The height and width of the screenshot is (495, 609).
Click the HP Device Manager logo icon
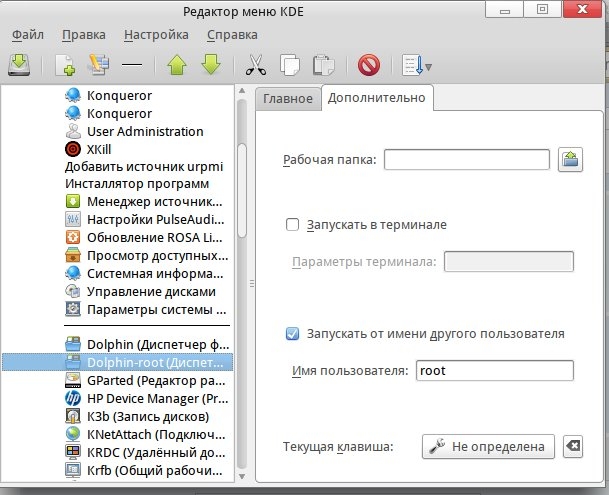pyautogui.click(x=73, y=398)
